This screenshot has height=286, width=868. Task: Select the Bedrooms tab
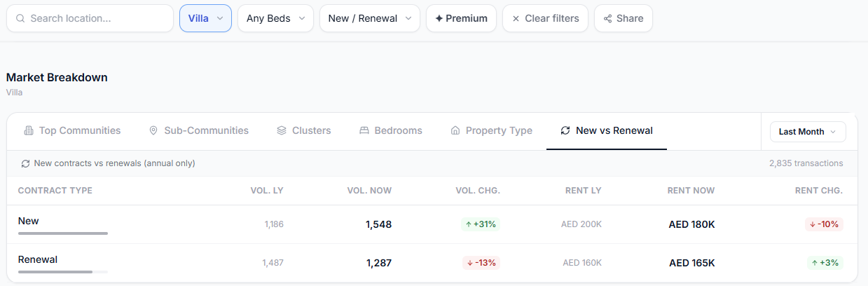tap(391, 130)
